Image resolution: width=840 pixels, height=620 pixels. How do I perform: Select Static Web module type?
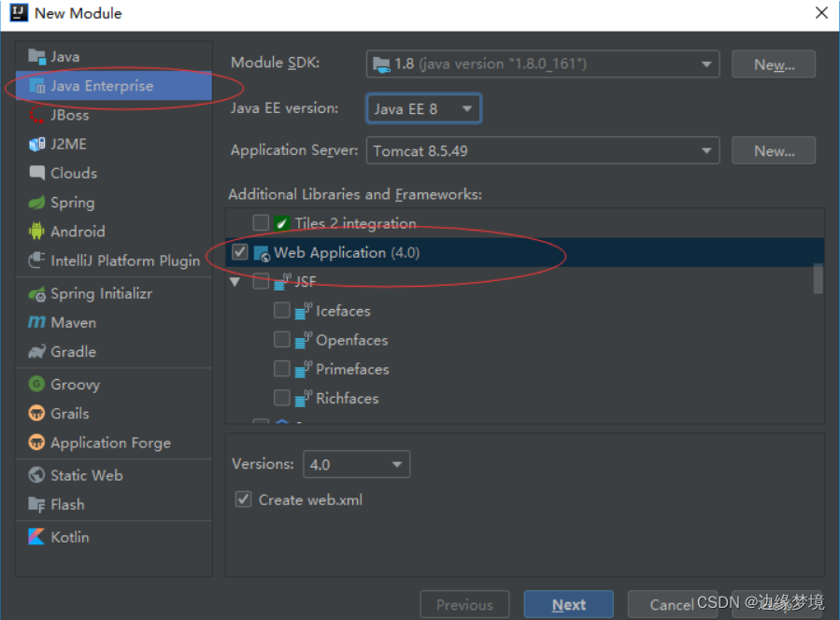tap(114, 475)
